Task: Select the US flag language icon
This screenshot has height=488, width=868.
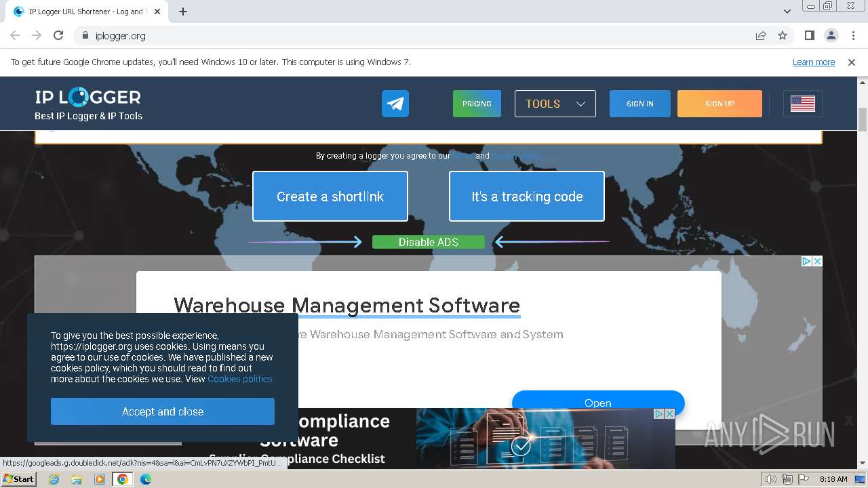Action: point(803,104)
